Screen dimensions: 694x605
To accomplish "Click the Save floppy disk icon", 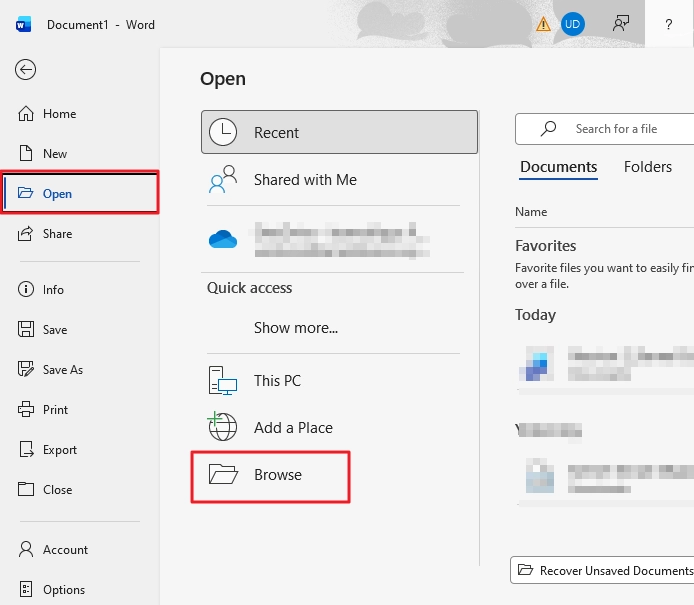I will [26, 329].
